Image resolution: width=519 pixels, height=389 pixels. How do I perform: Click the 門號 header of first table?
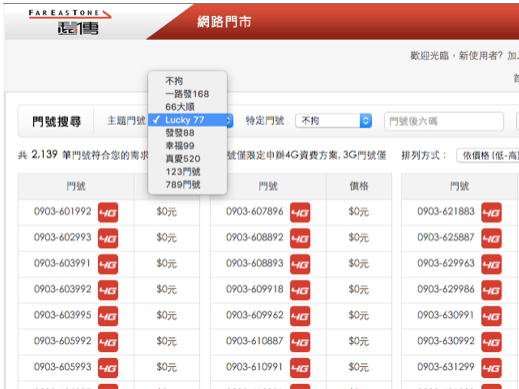(76, 186)
